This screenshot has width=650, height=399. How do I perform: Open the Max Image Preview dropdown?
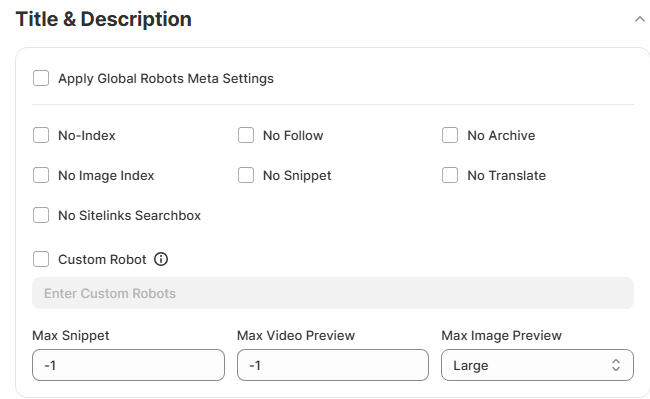(x=537, y=365)
